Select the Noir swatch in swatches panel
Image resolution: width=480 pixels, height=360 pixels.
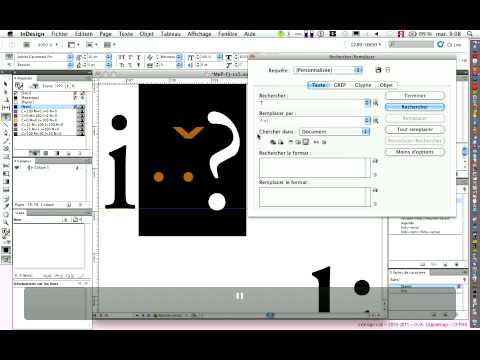(x=49, y=107)
